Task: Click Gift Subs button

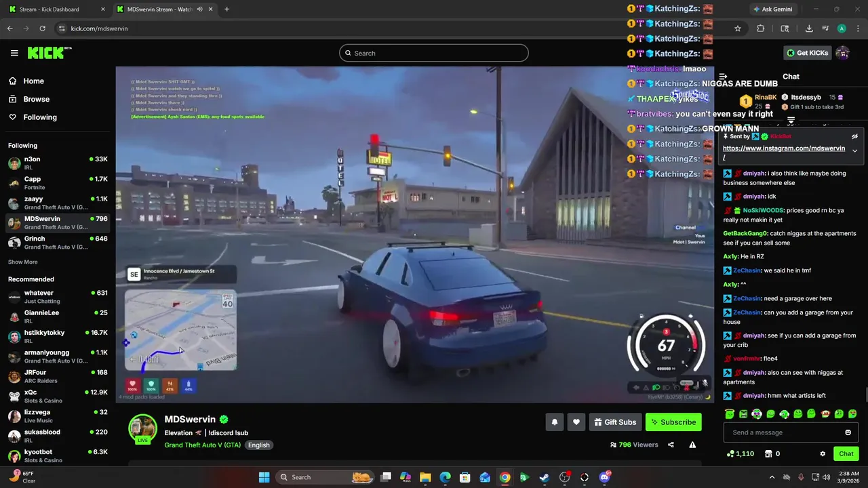Action: pyautogui.click(x=615, y=422)
